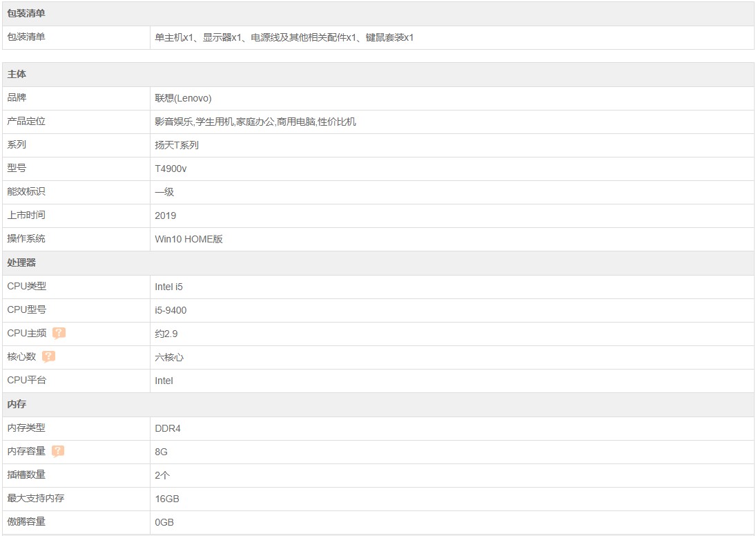Viewport: 756px width, 536px height.
Task: Click the DDR4 memory type value
Action: (167, 428)
